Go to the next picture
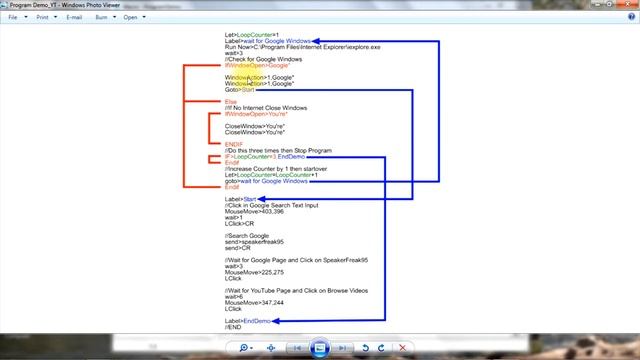Image resolution: width=640 pixels, height=360 pixels. click(x=342, y=348)
